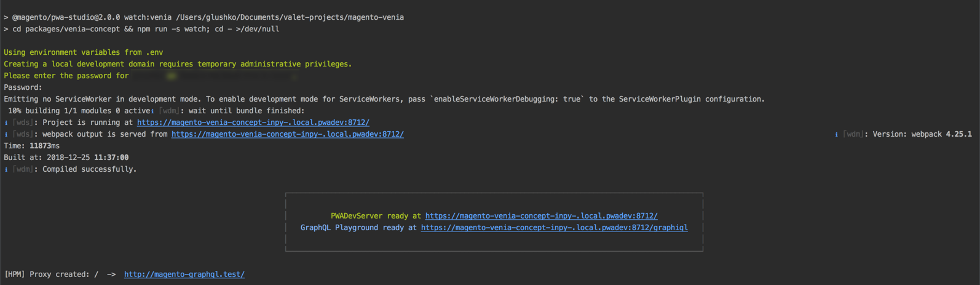Click the info icon next to 'Version: webpack 4.25.1'
The image size is (980, 285).
pyautogui.click(x=836, y=134)
